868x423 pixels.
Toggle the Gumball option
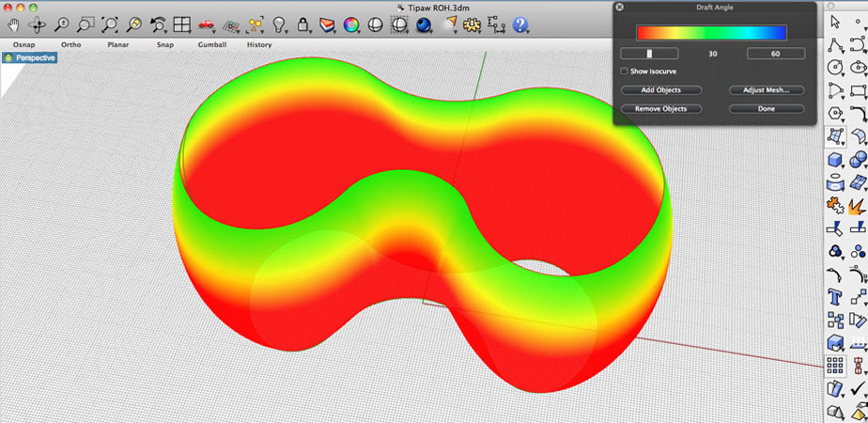[x=211, y=44]
